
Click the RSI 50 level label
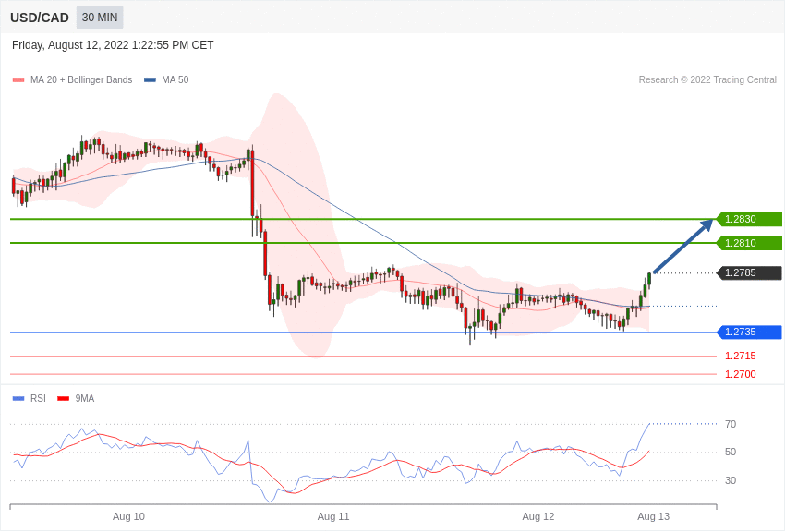731,452
